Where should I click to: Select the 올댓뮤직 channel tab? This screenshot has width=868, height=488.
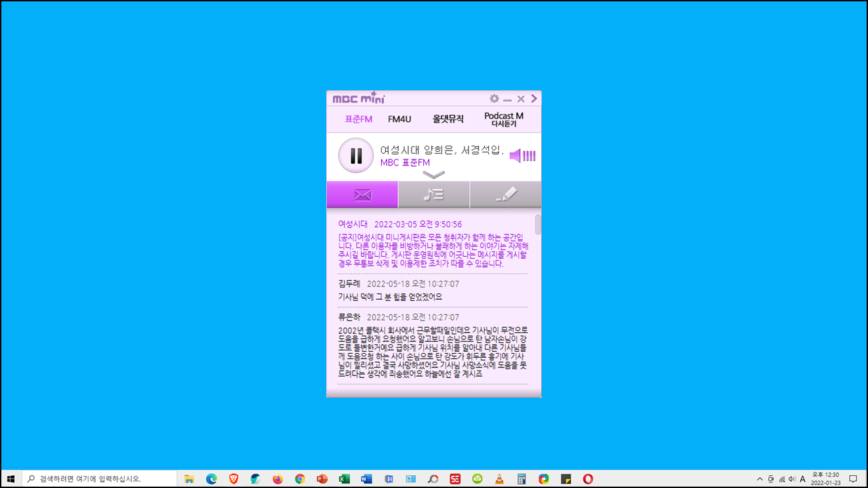[x=448, y=119]
